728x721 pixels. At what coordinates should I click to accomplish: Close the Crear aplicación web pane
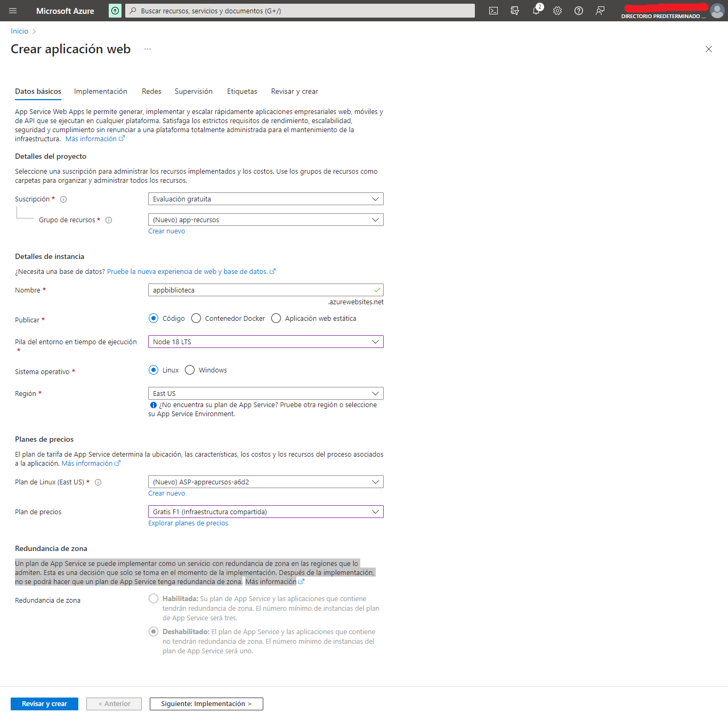tap(709, 49)
